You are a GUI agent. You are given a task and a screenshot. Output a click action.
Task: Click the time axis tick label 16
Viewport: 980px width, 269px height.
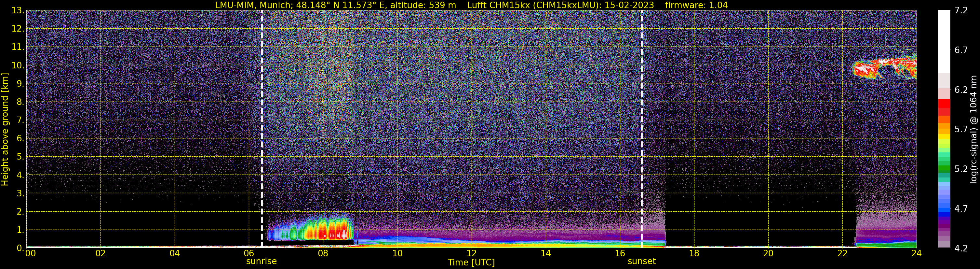coord(620,253)
